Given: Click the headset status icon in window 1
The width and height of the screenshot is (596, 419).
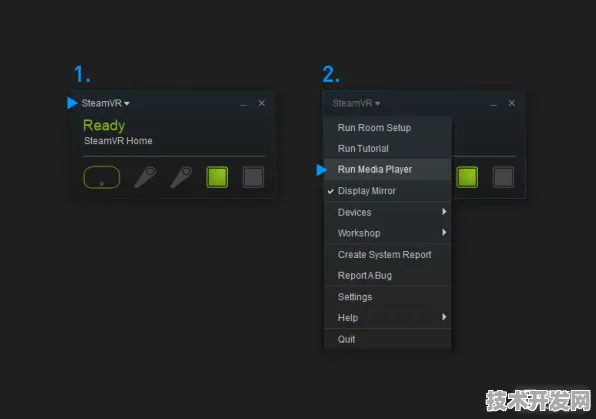Looking at the screenshot, I should click(x=101, y=177).
